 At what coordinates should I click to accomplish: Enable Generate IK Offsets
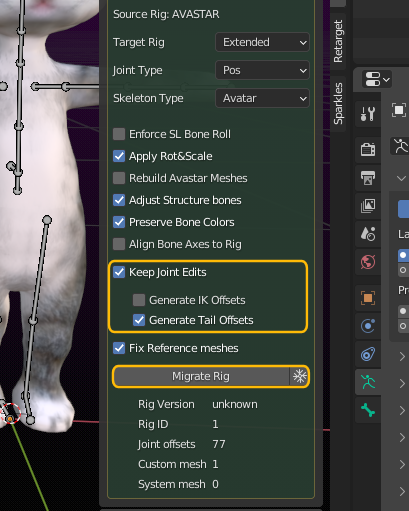(x=139, y=300)
